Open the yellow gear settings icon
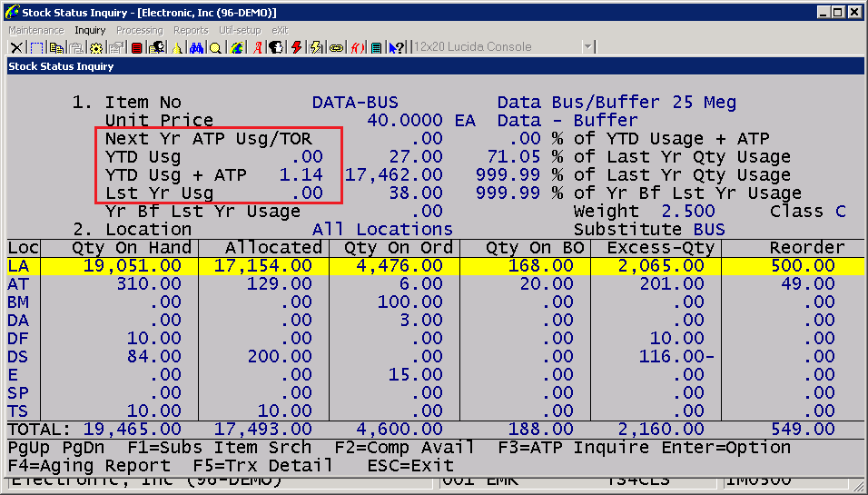This screenshot has height=495, width=868. pyautogui.click(x=95, y=47)
